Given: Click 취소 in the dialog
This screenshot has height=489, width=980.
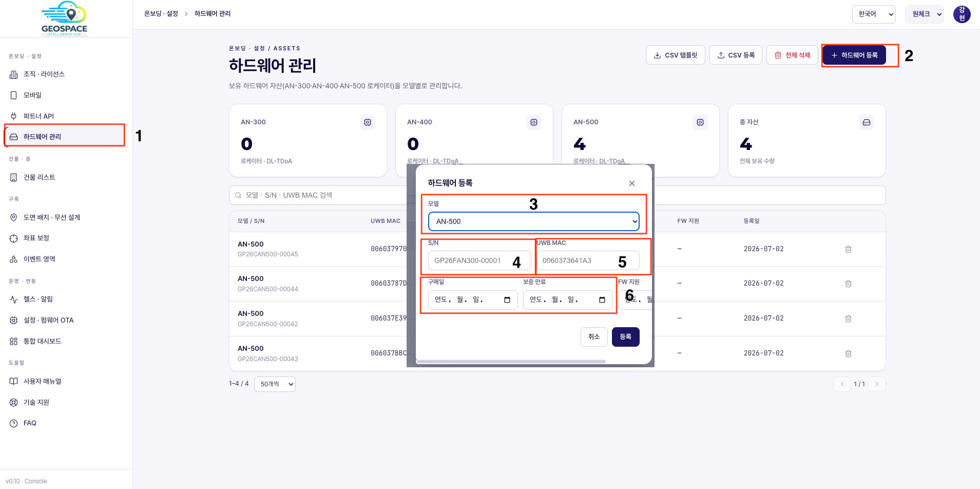Looking at the screenshot, I should click(x=594, y=337).
